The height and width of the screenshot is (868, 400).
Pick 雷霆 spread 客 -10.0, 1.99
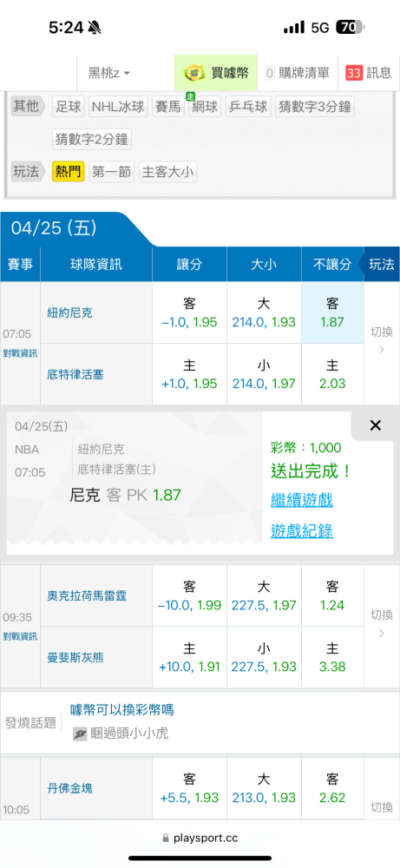(x=189, y=595)
